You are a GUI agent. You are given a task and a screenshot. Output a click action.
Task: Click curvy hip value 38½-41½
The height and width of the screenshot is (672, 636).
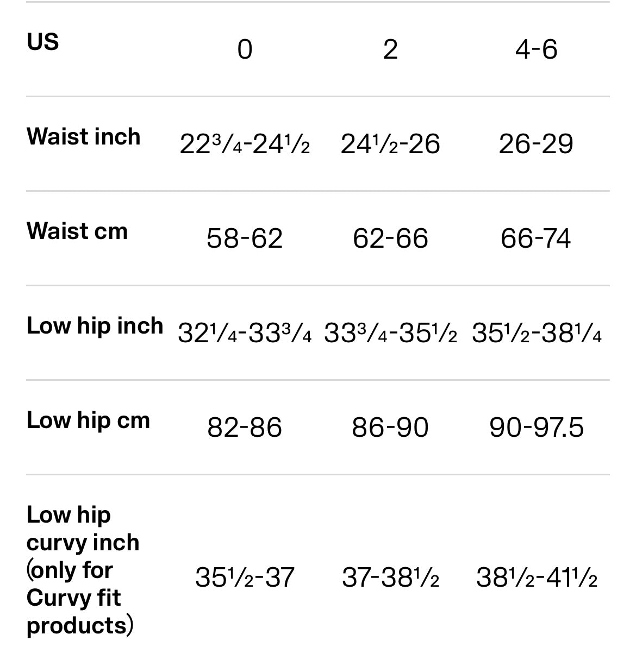(536, 577)
